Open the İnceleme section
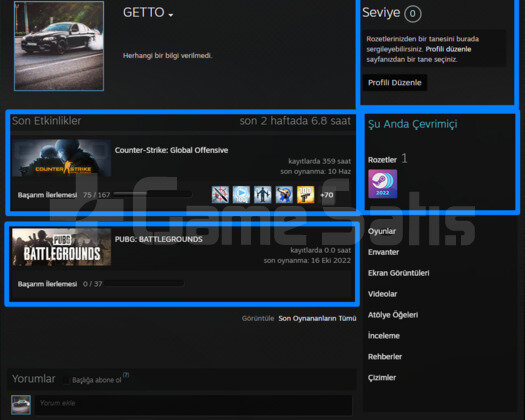The height and width of the screenshot is (420, 525). [x=384, y=336]
